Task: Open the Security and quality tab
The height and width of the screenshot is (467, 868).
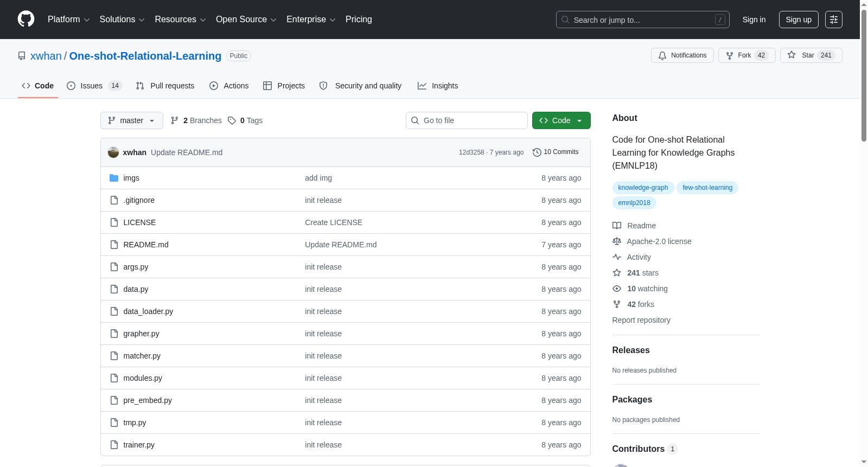Action: tap(360, 86)
